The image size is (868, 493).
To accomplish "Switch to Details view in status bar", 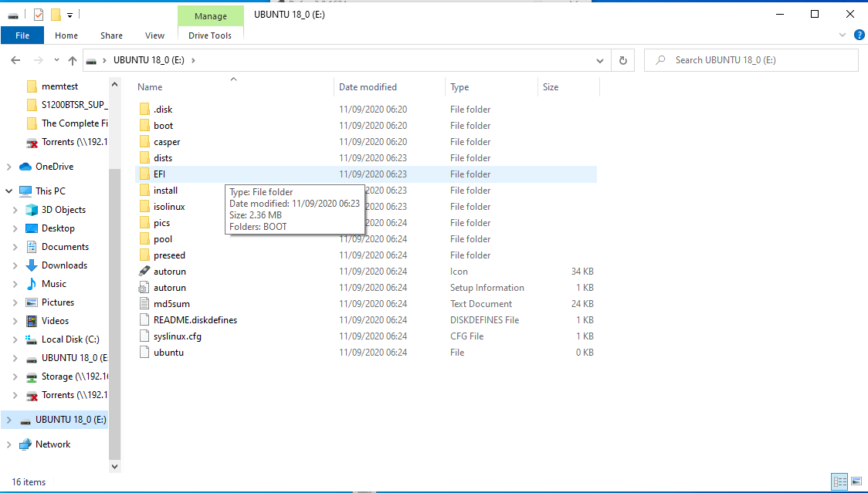I will 839,481.
